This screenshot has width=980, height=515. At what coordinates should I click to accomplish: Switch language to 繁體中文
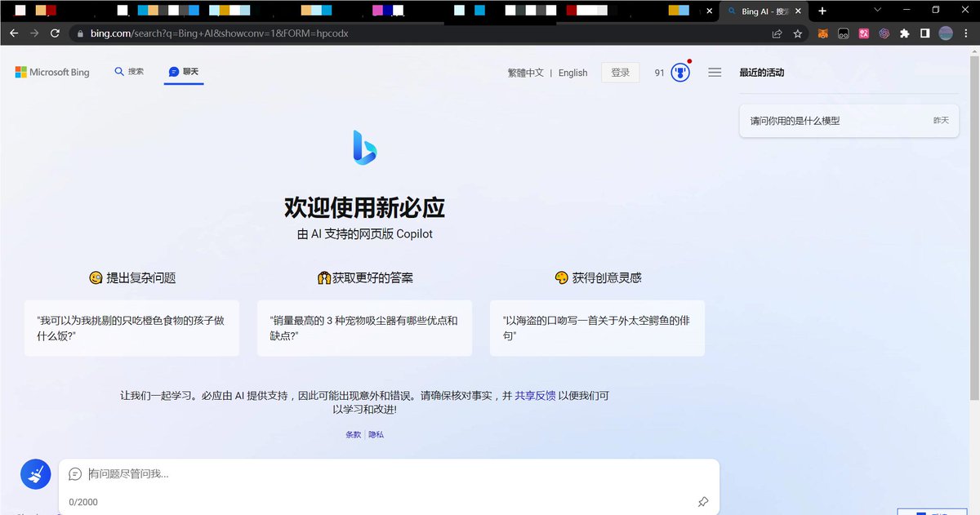525,73
